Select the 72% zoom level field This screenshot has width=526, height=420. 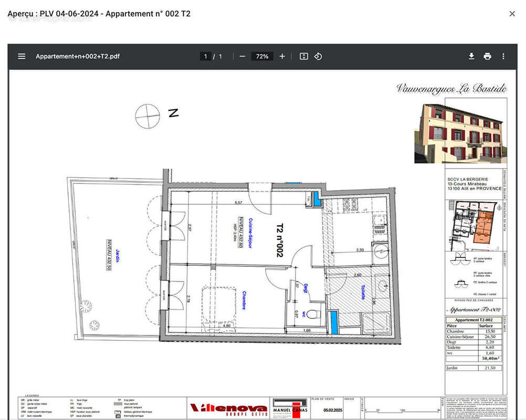pyautogui.click(x=262, y=56)
